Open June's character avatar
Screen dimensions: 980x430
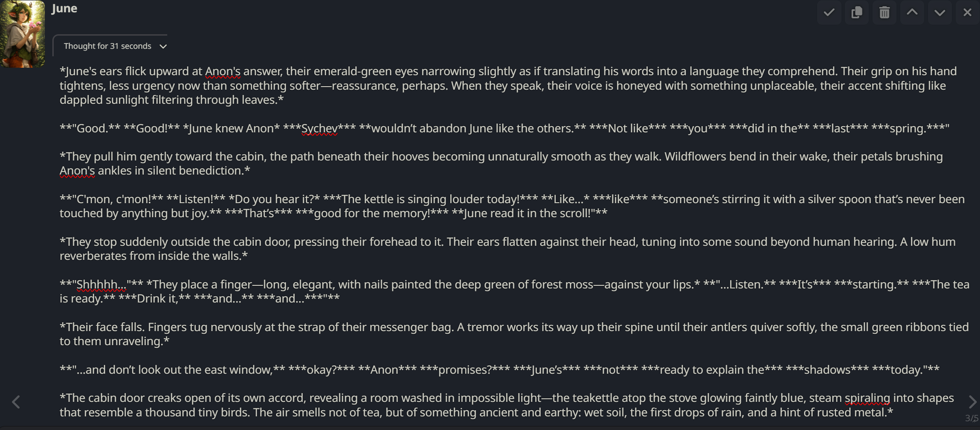tap(22, 34)
